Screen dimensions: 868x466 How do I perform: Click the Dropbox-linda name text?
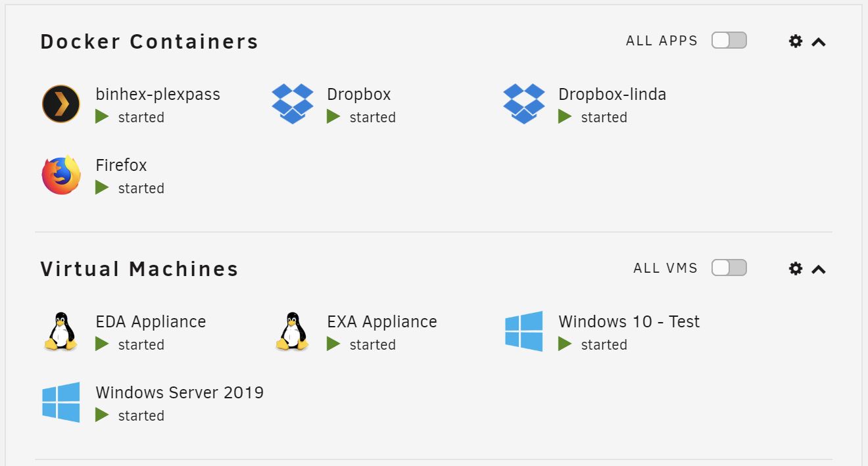pyautogui.click(x=612, y=94)
